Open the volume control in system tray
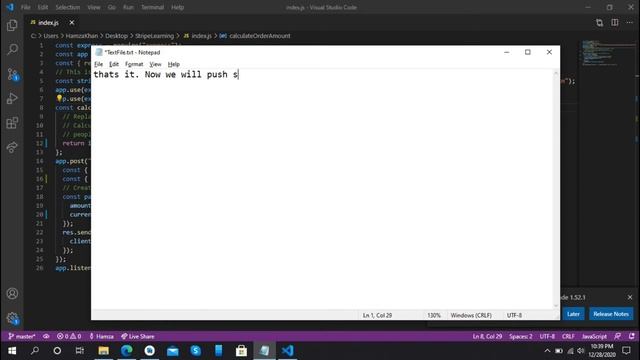 [580, 351]
